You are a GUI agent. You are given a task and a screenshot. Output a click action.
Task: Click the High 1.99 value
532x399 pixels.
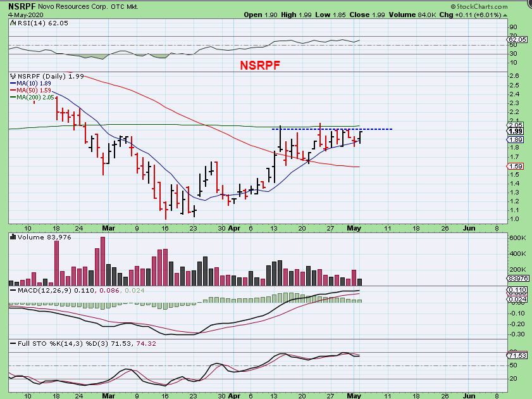coord(296,15)
